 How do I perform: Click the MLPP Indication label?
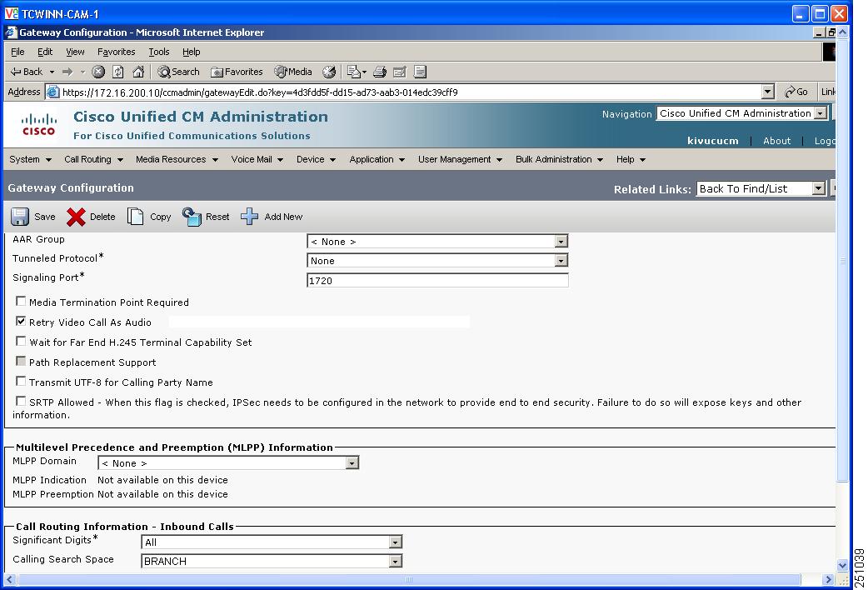coord(50,480)
